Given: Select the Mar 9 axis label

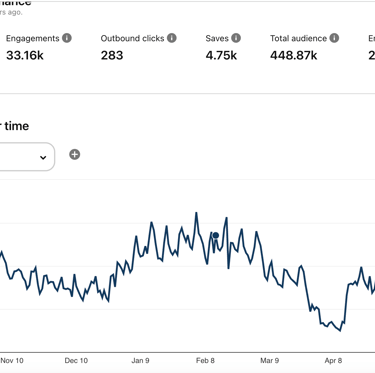Looking at the screenshot, I should 269,360.
